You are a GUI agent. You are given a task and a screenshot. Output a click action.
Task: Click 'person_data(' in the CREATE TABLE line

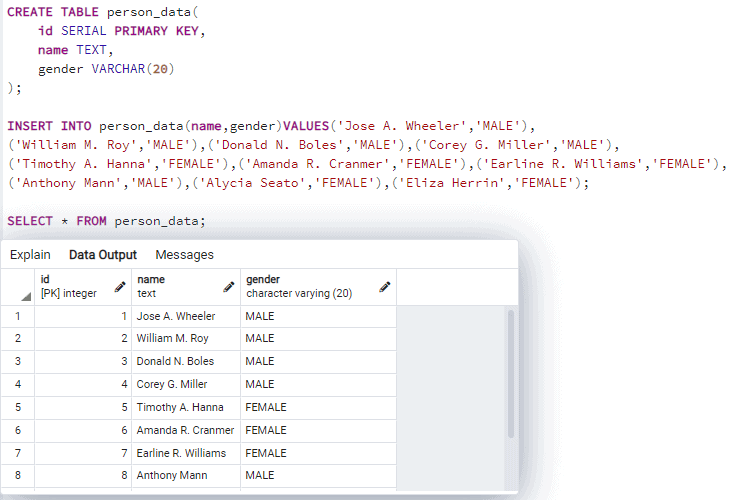(153, 13)
